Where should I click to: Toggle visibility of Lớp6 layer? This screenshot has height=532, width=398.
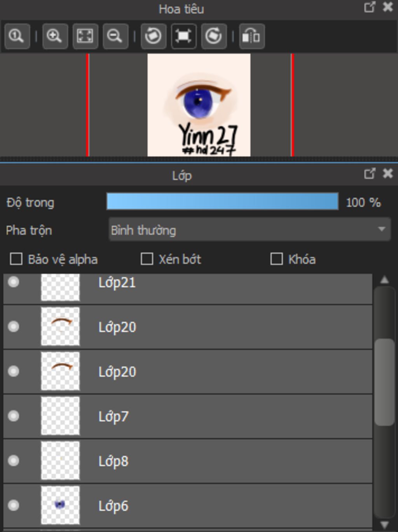pyautogui.click(x=14, y=505)
